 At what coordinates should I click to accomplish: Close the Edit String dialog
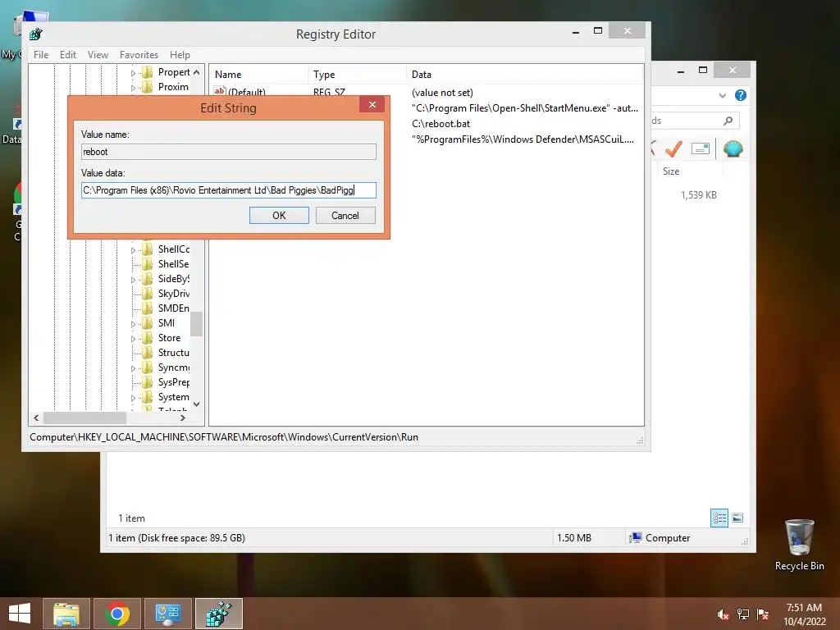point(372,104)
